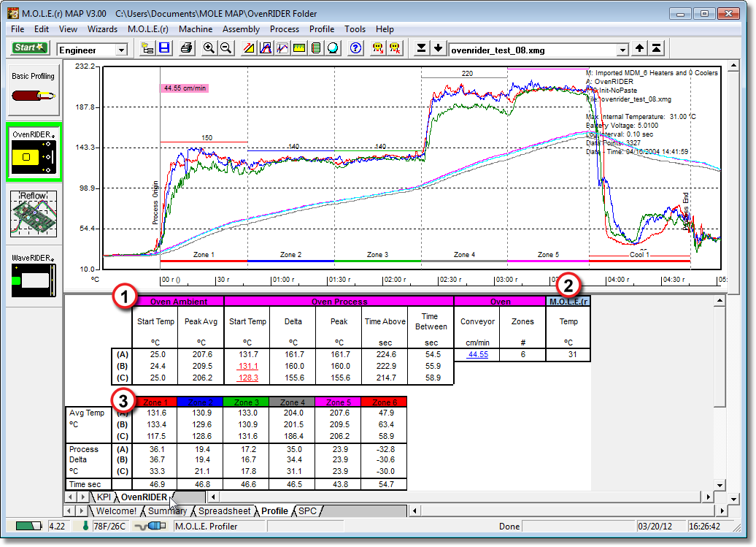The width and height of the screenshot is (756, 547).
Task: Click the battery level status bar icon
Action: point(28,526)
